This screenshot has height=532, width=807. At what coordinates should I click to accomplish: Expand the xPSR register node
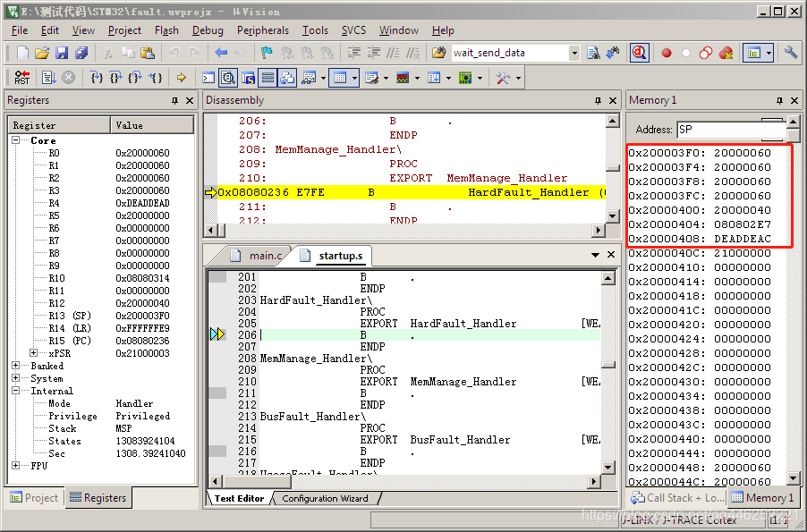34,353
